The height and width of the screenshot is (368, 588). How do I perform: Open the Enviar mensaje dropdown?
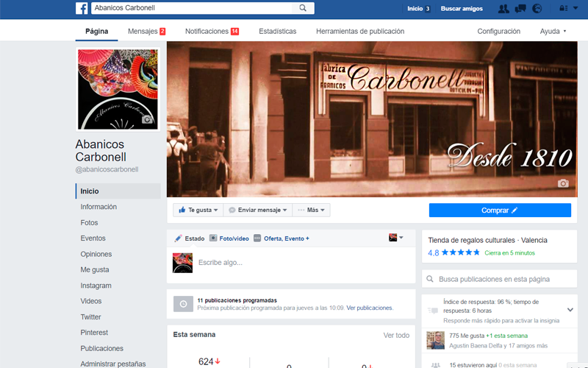(258, 210)
